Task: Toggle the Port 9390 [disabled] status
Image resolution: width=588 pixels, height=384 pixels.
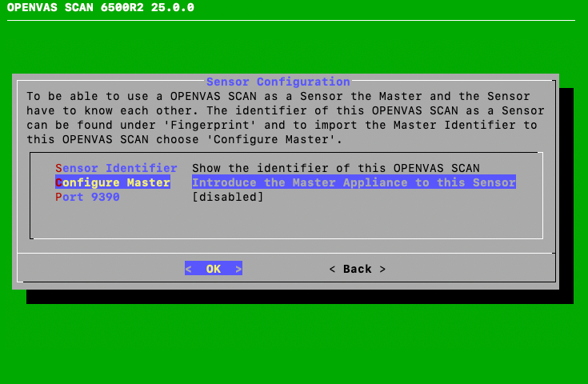Action: point(227,197)
